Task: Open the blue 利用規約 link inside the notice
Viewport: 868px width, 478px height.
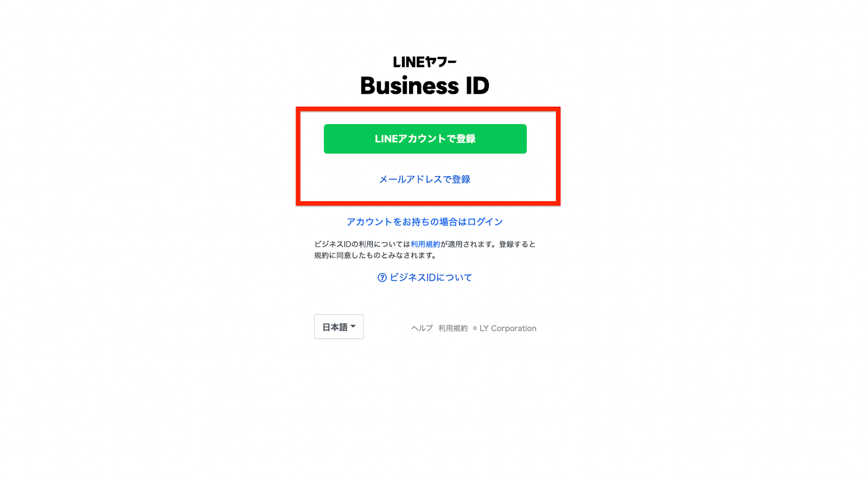Action: tap(425, 244)
